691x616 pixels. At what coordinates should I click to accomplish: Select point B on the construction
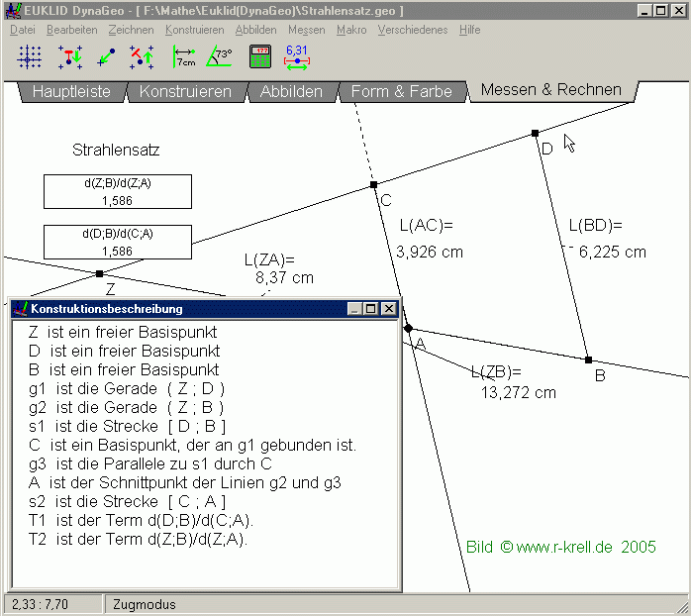point(588,359)
